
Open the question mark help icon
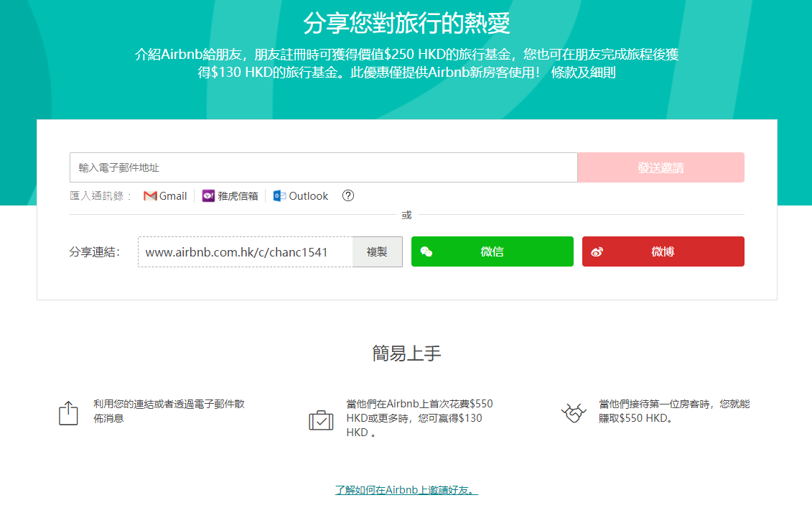pyautogui.click(x=348, y=195)
